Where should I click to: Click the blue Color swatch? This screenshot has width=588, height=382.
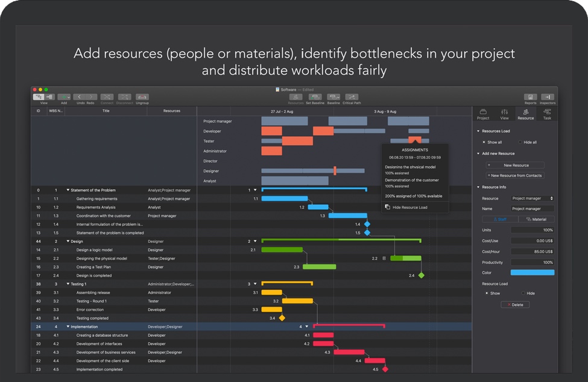pos(532,273)
